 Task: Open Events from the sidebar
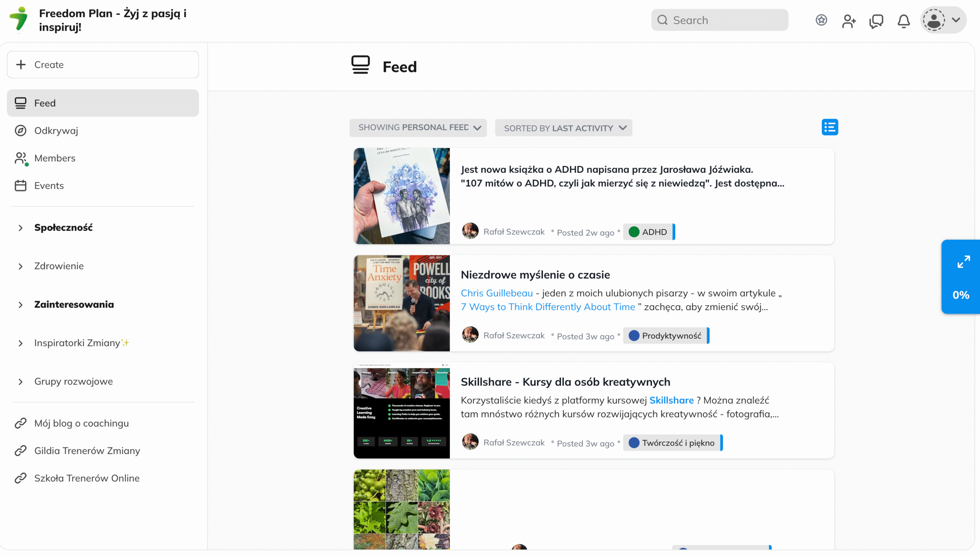[x=49, y=186]
